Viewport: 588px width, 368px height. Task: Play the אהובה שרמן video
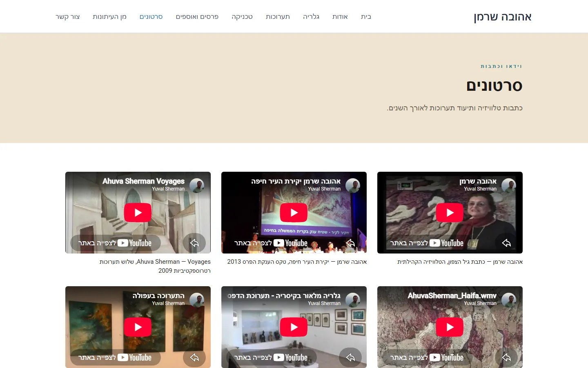point(450,213)
